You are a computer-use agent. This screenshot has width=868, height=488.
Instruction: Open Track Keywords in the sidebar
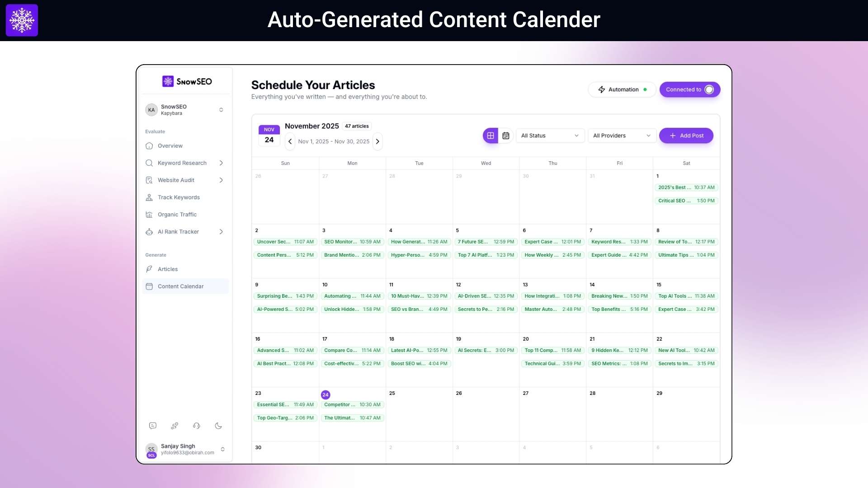[178, 197]
